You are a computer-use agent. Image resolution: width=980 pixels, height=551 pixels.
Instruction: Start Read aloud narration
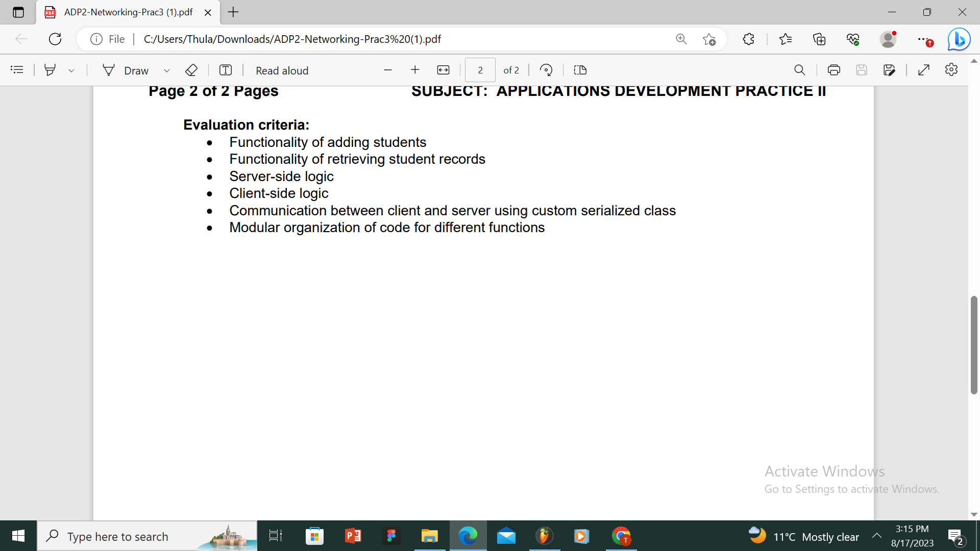point(282,70)
